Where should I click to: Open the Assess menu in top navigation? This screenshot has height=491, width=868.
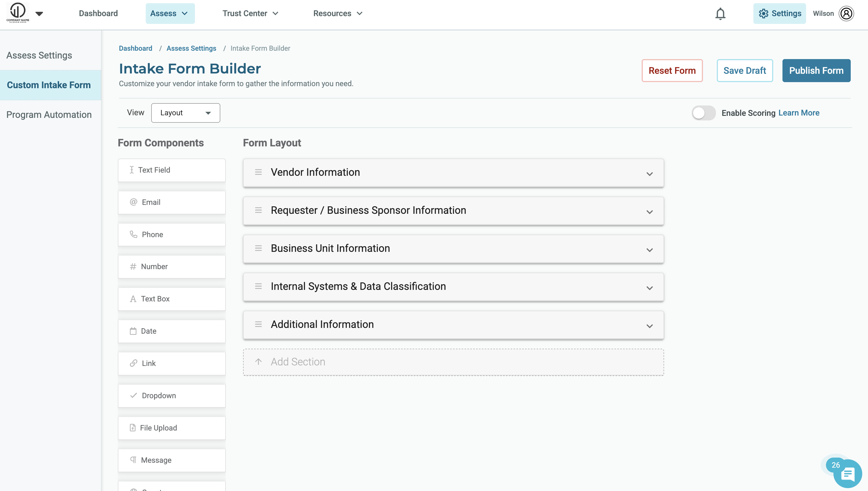click(x=170, y=14)
